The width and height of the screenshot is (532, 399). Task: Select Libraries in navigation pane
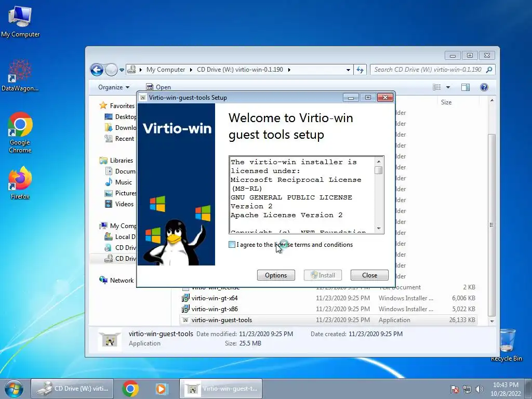(x=116, y=161)
